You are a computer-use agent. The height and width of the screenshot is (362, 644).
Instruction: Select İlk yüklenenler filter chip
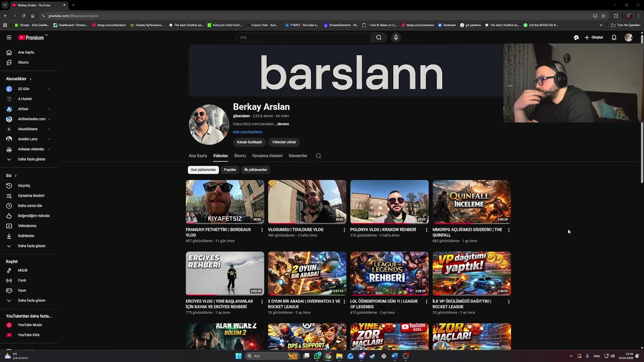[256, 170]
